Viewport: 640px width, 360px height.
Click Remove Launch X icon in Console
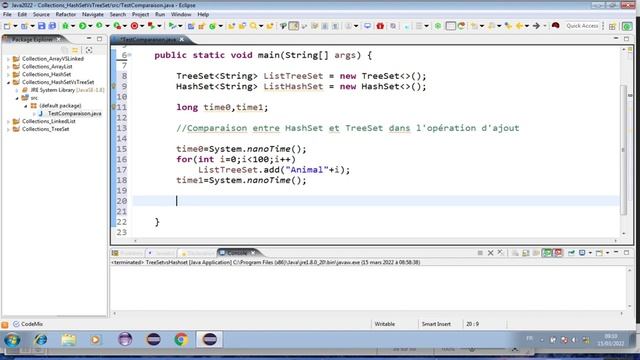tap(491, 253)
